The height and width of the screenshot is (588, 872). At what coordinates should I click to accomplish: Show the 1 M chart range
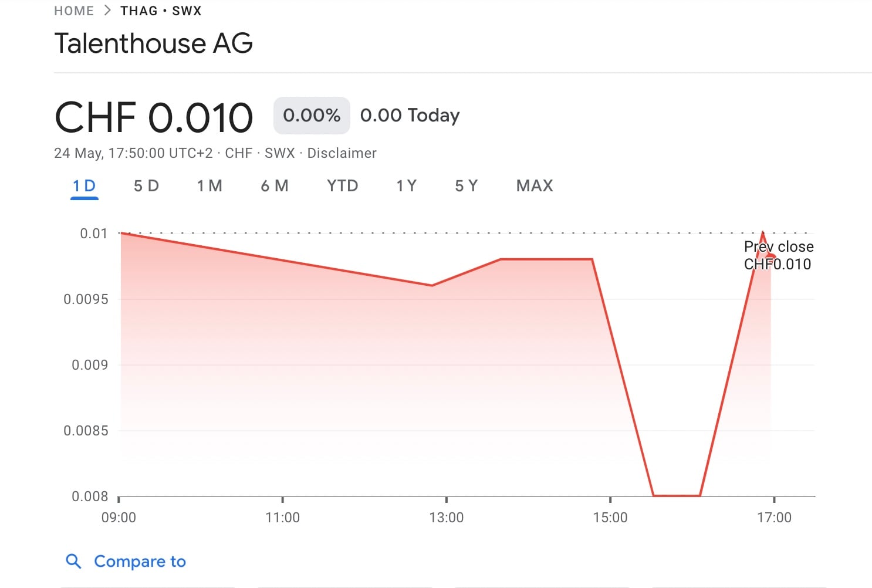(x=209, y=186)
